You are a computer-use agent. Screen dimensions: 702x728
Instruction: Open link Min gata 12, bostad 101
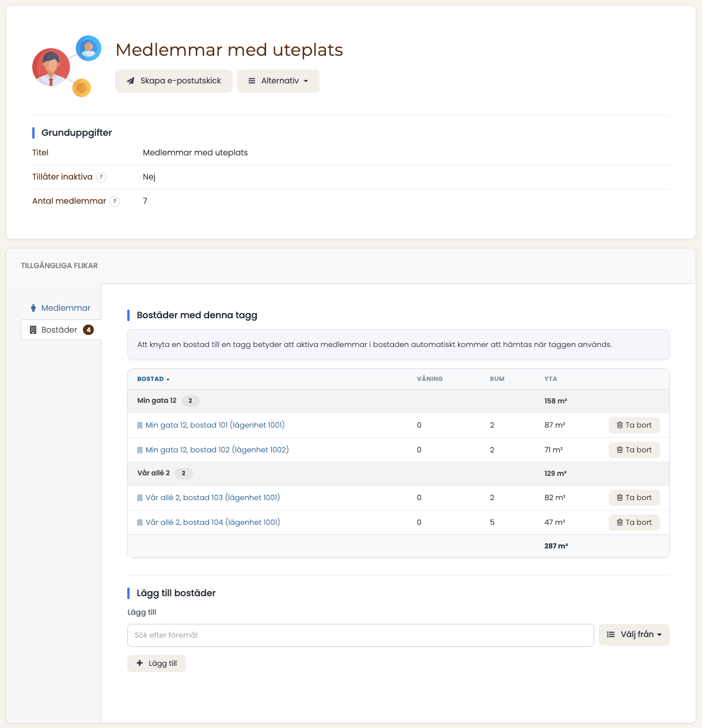pyautogui.click(x=215, y=425)
